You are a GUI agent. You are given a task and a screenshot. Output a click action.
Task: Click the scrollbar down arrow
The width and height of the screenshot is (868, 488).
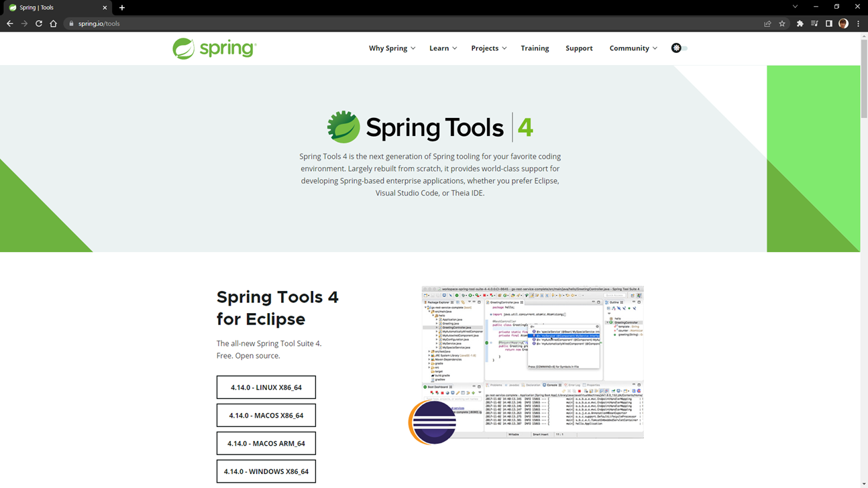click(x=864, y=483)
